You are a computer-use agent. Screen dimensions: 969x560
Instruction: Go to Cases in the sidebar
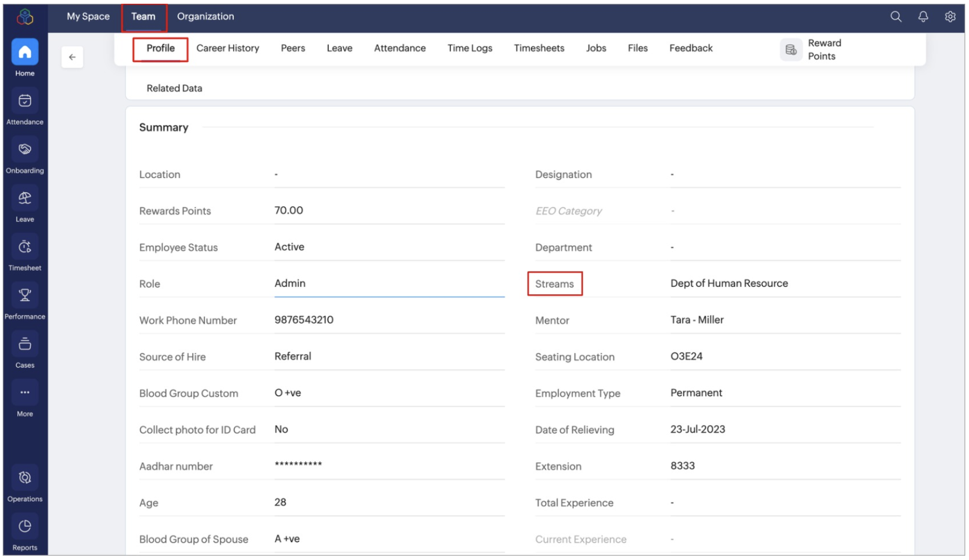click(x=25, y=345)
